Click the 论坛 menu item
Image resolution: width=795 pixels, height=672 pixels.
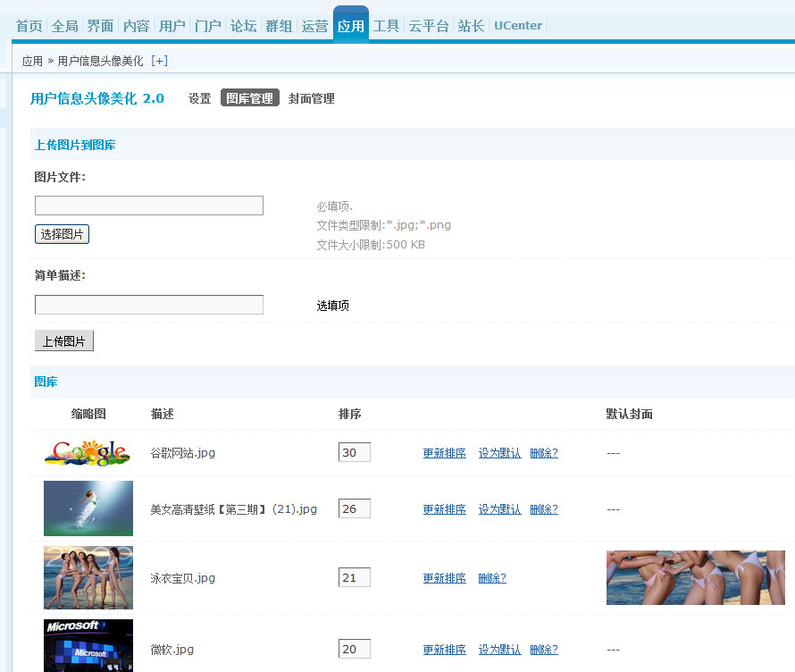click(243, 26)
